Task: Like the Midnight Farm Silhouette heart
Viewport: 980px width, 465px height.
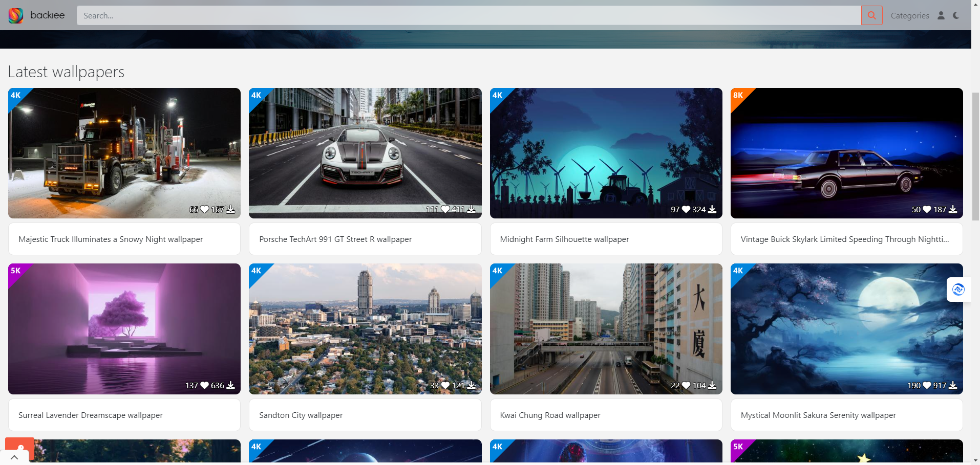Action: [x=686, y=209]
